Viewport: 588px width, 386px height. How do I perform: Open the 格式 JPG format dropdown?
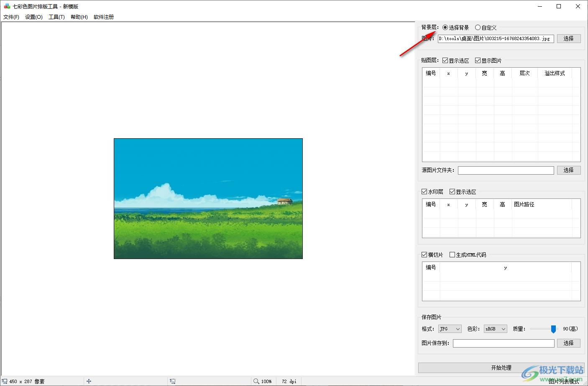(x=450, y=329)
